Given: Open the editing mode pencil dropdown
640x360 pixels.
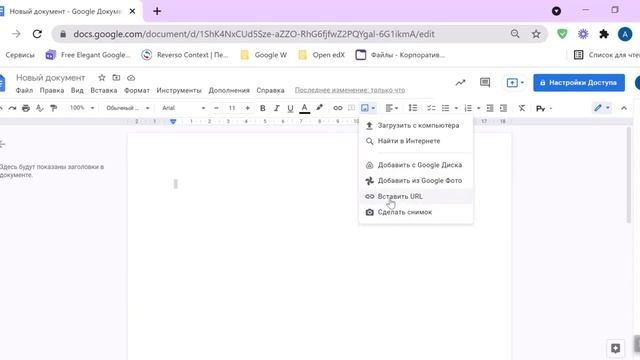Looking at the screenshot, I should (x=602, y=108).
